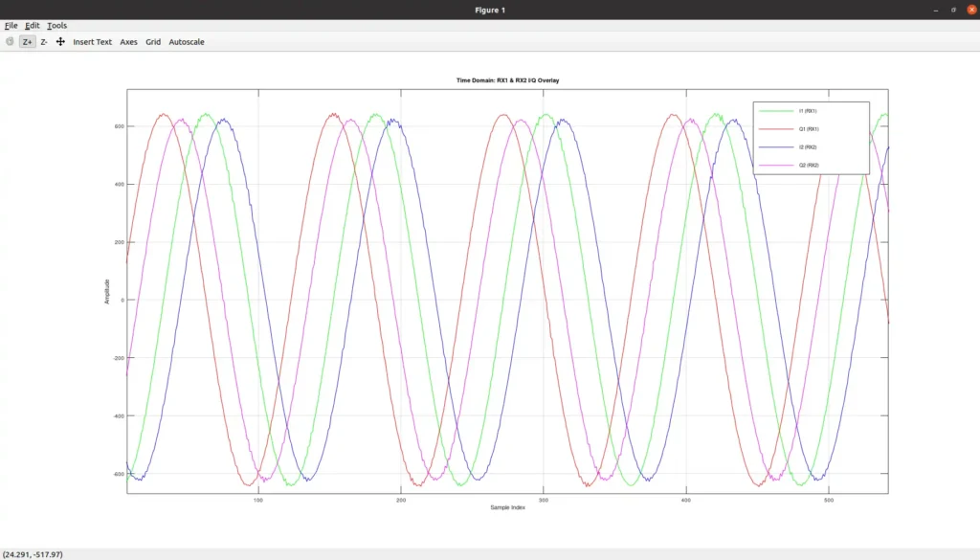Click the 200 x-axis tick label

point(401,500)
